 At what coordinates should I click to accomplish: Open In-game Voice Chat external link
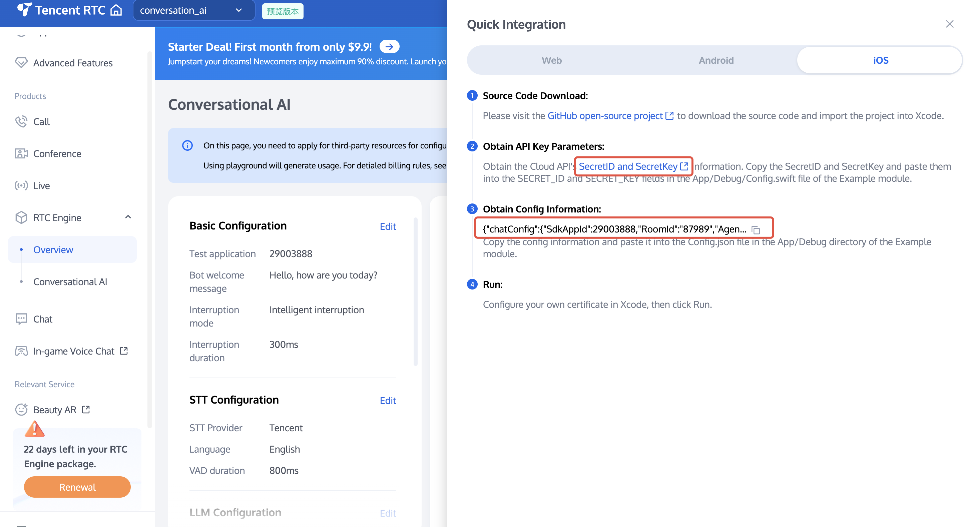pos(74,351)
